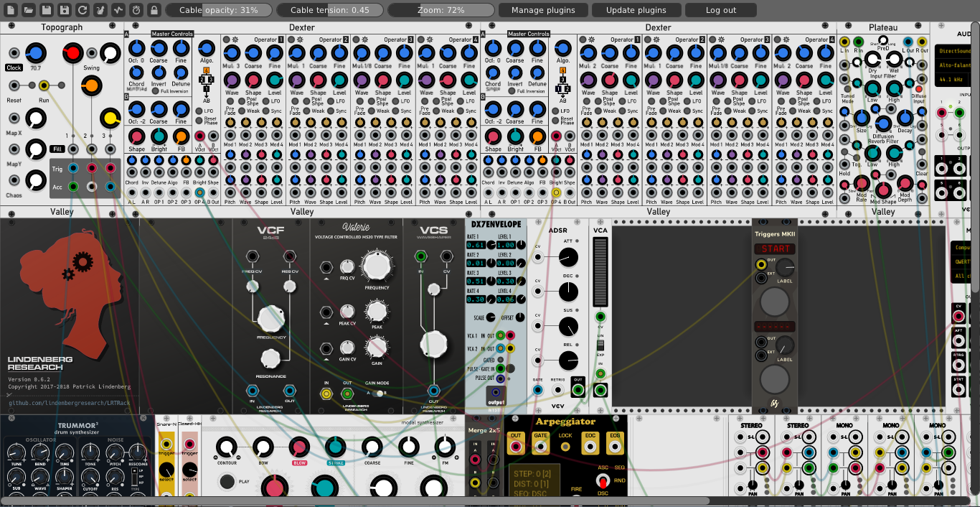Adjust the Zoom 72% slider

(441, 10)
